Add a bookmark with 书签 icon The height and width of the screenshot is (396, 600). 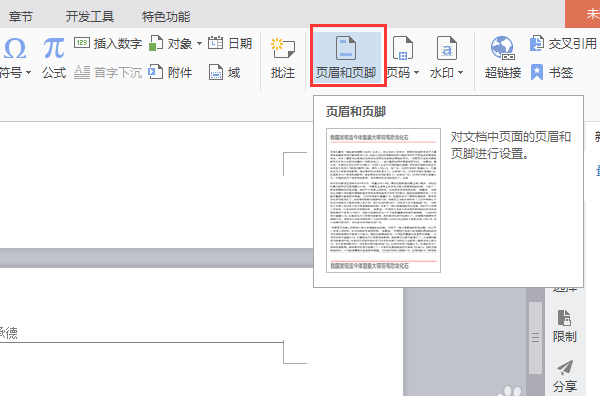[537, 72]
